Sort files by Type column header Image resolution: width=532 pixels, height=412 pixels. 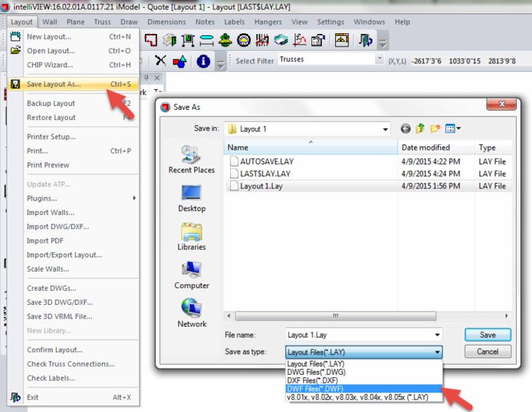[x=493, y=147]
